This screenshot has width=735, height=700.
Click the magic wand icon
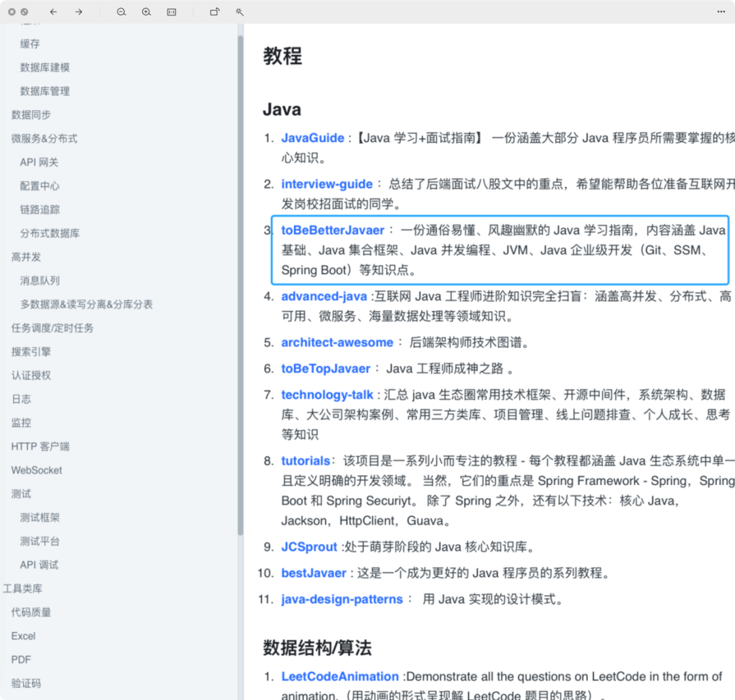pos(240,12)
